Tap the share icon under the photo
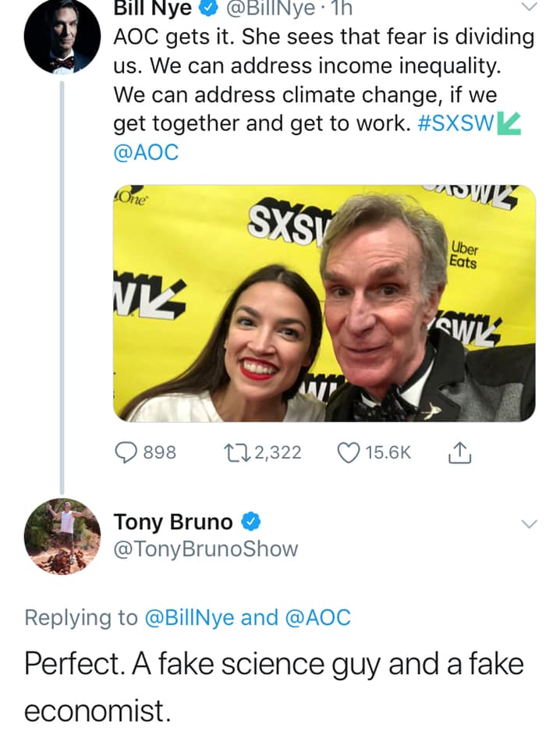560x749 pixels. [459, 452]
